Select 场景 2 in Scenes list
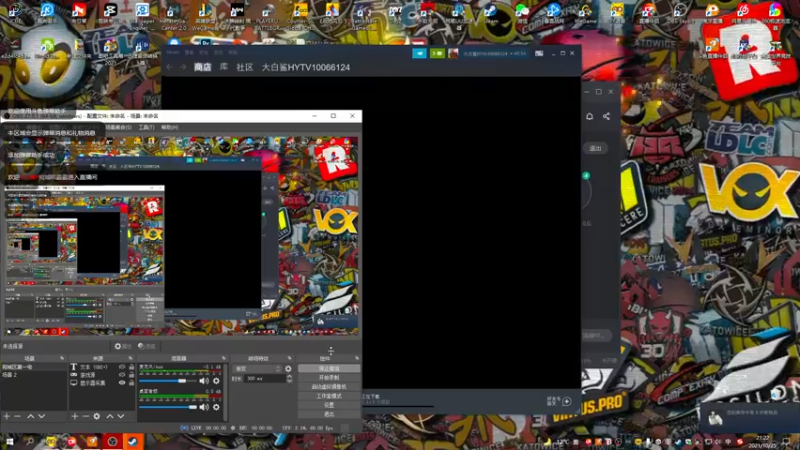Screen dimensions: 800x450 [x=34, y=374]
